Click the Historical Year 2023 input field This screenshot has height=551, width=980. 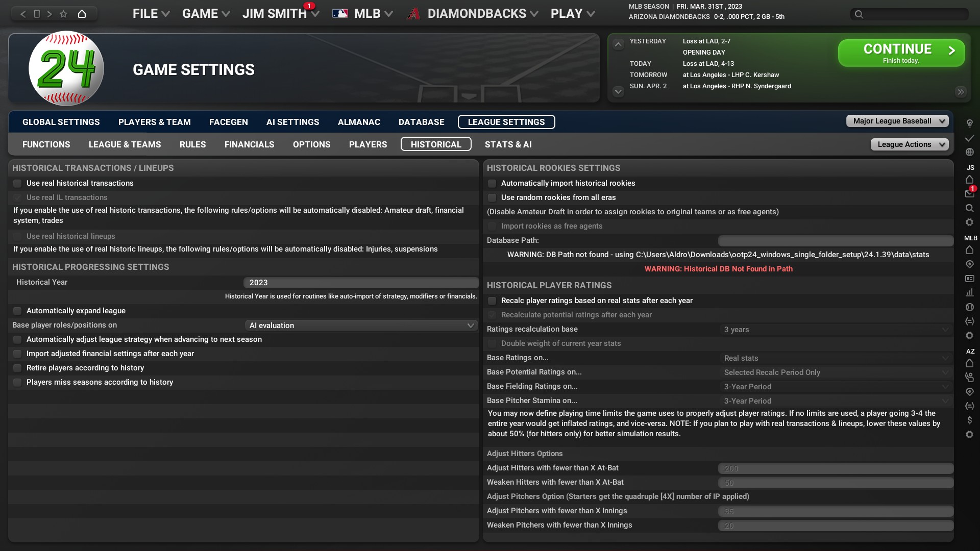[361, 283]
